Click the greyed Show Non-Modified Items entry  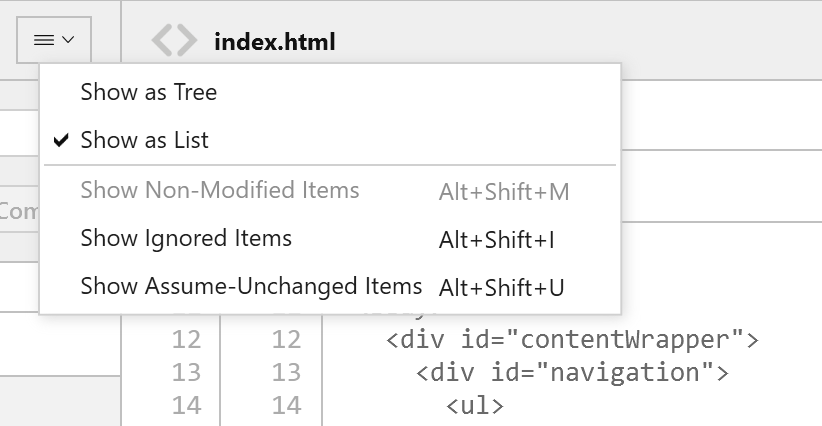click(x=219, y=190)
